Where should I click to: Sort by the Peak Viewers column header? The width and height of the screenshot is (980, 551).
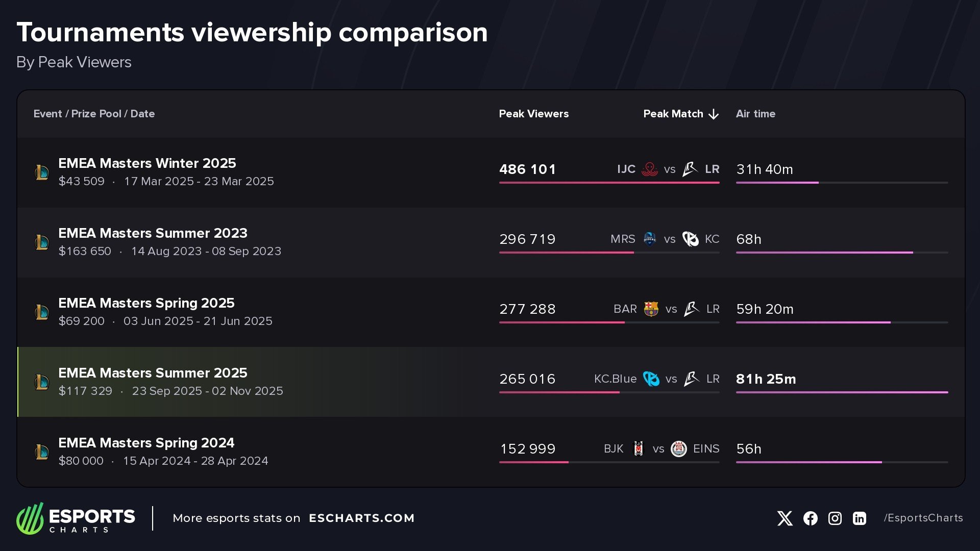tap(533, 114)
